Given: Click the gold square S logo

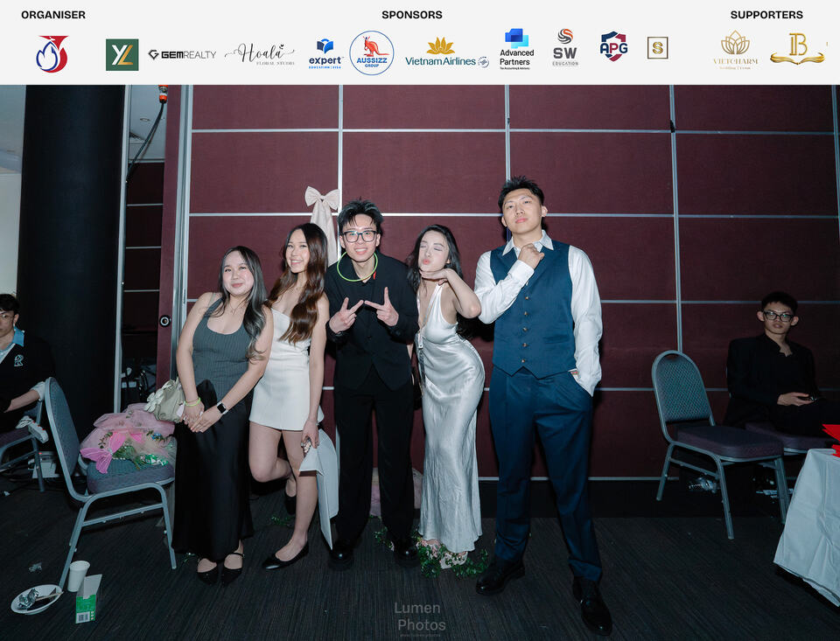Looking at the screenshot, I should pos(657,48).
